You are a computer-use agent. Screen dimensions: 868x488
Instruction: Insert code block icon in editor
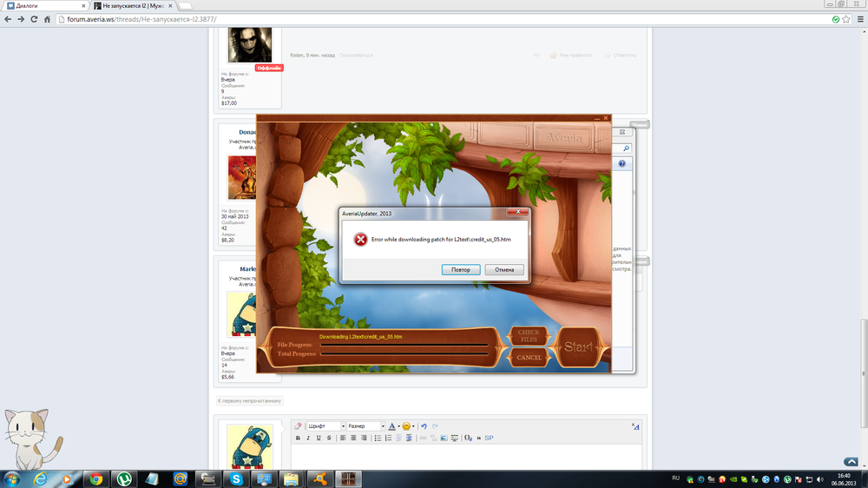pyautogui.click(x=468, y=439)
